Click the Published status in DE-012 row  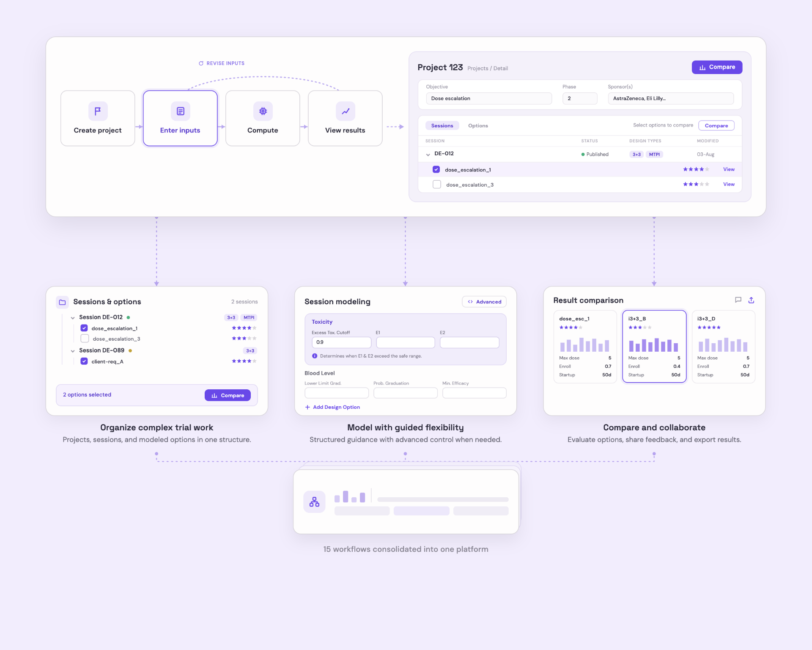595,154
